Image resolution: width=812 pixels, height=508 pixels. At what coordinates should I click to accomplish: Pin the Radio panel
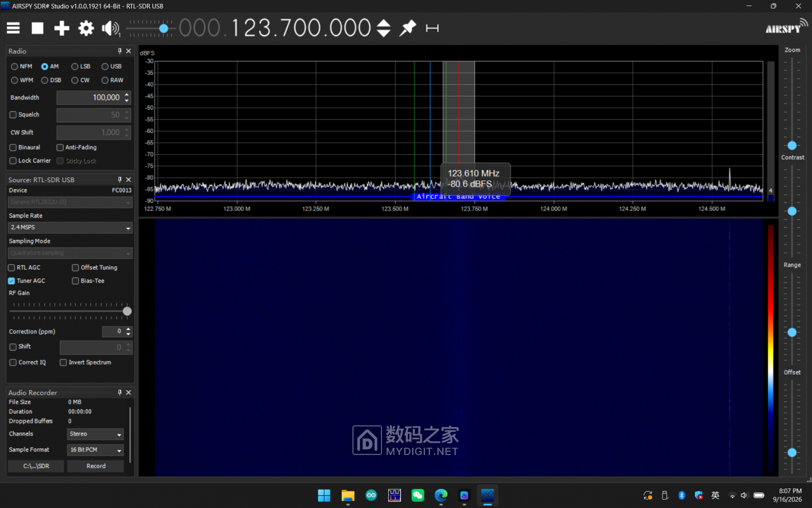[119, 51]
